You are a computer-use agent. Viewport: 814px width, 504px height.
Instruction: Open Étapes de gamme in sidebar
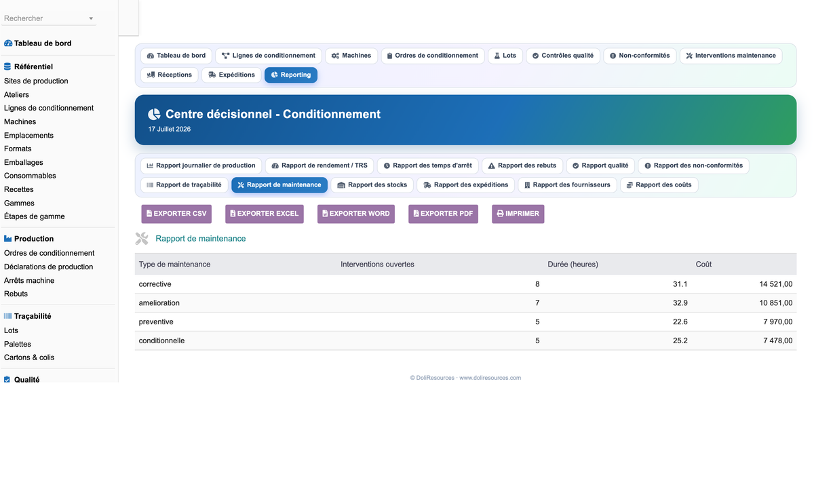pos(35,216)
